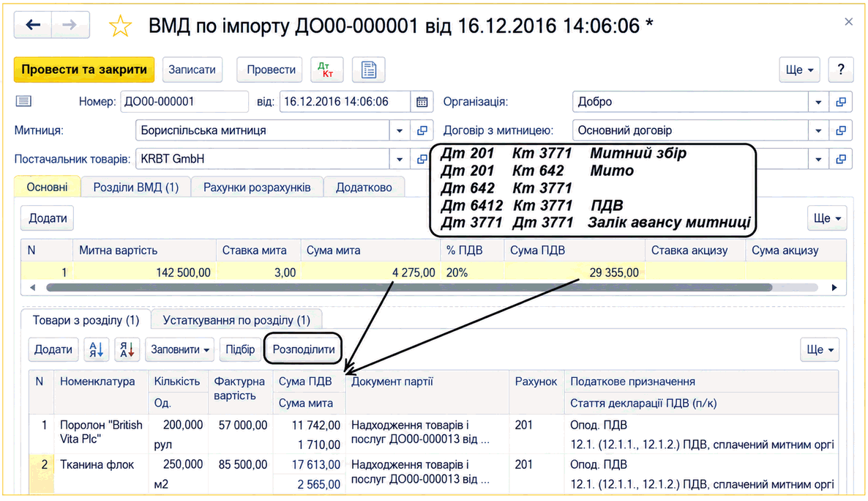Image resolution: width=868 pixels, height=501 pixels.
Task: Open the top Ще menu
Action: [799, 70]
